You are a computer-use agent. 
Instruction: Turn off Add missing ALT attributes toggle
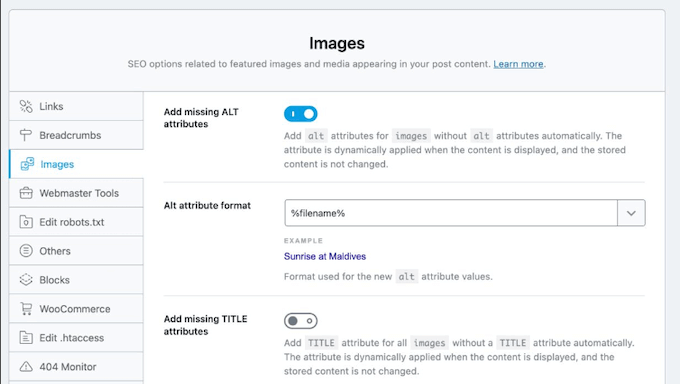tap(301, 114)
